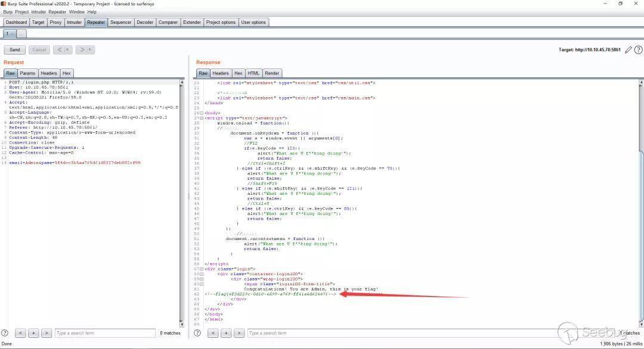Switch to the Target tab
Image resolution: width=644 pixels, height=349 pixels.
click(x=38, y=22)
